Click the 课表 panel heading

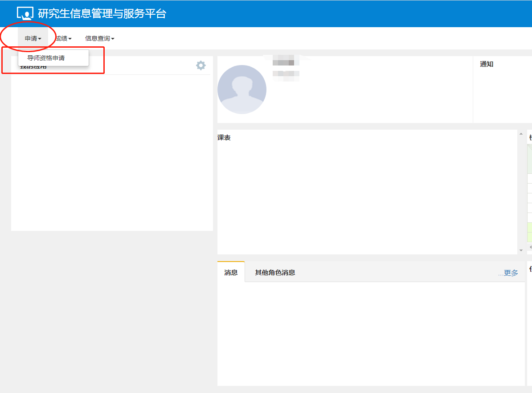[x=224, y=138]
